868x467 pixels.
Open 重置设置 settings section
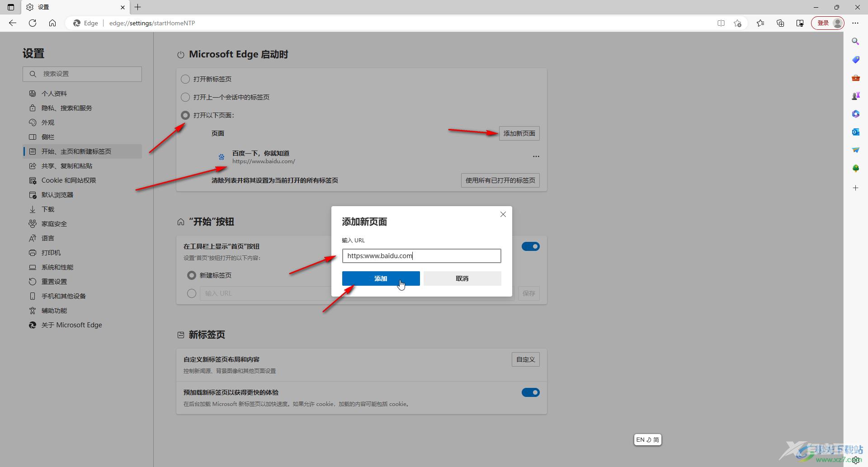coord(82,282)
